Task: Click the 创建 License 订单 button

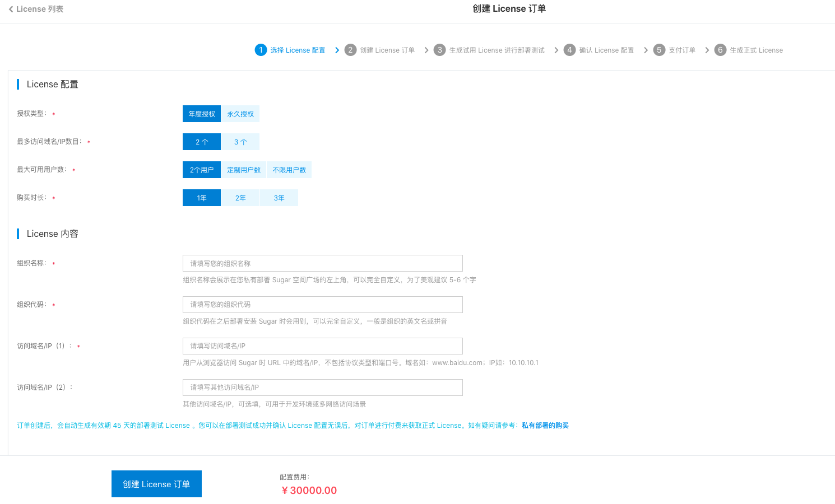Action: [x=156, y=484]
